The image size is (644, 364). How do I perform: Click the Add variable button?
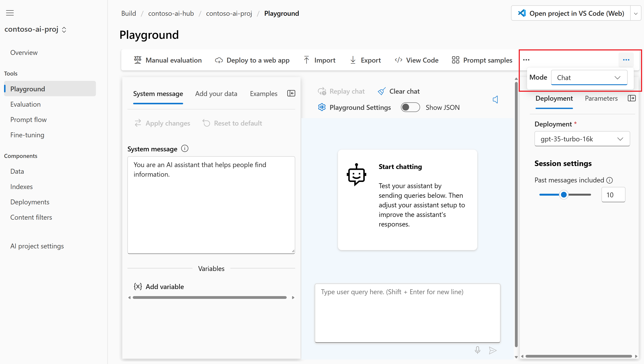[x=159, y=287]
